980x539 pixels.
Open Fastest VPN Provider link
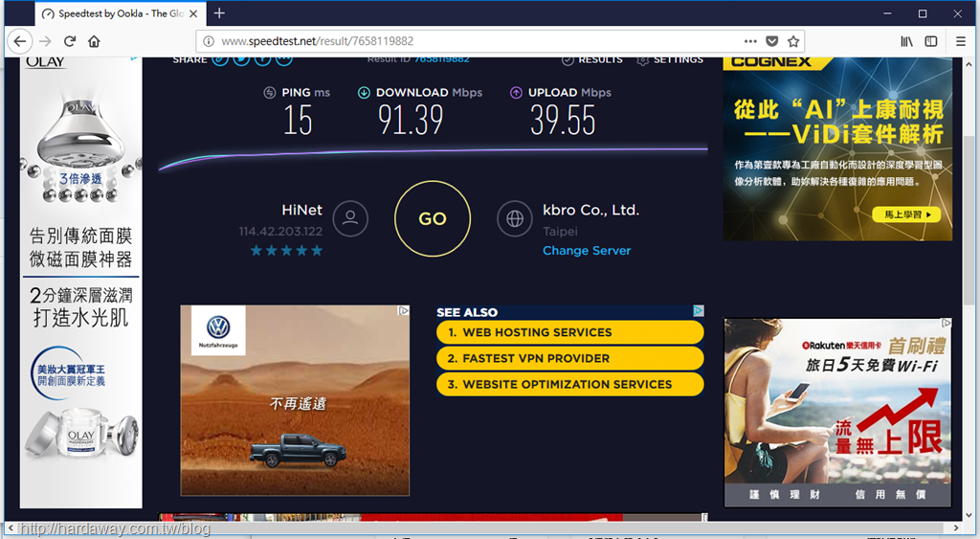click(x=570, y=358)
